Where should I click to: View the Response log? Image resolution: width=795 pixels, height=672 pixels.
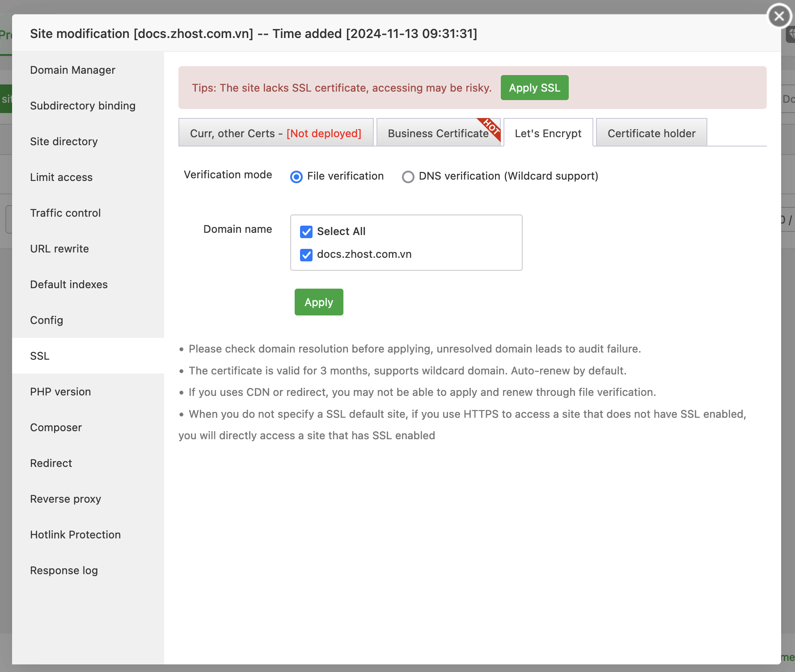tap(64, 570)
